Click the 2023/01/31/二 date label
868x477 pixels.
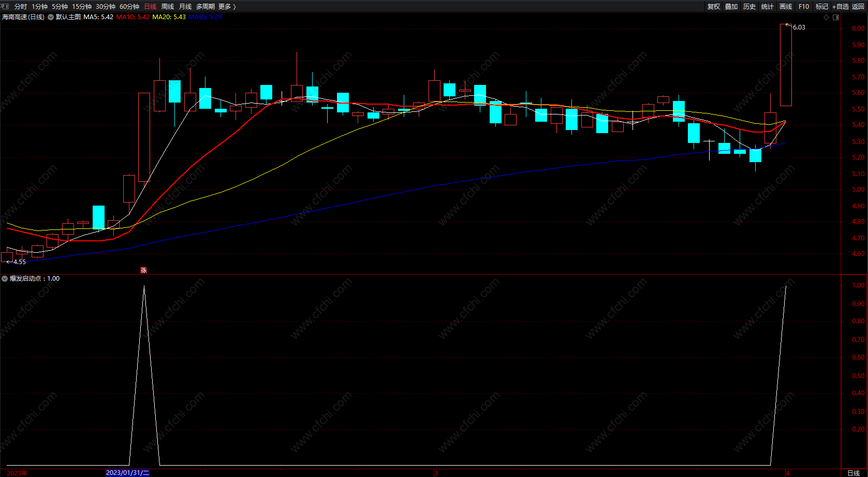click(x=128, y=473)
